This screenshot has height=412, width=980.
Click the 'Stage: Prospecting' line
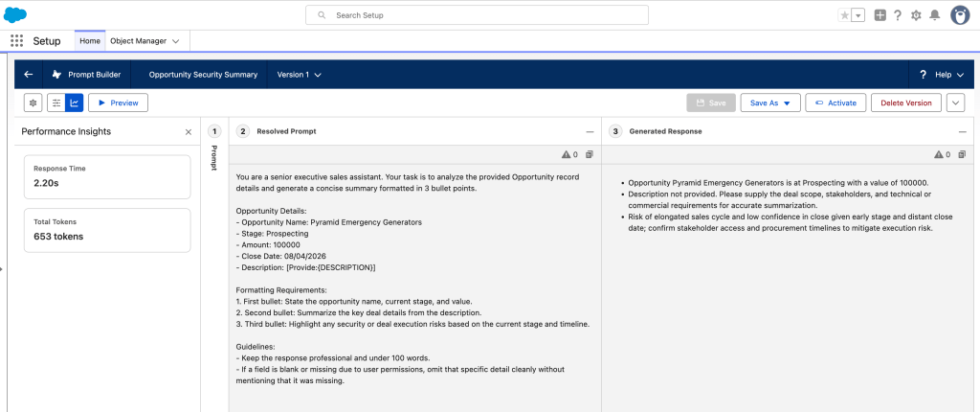pyautogui.click(x=272, y=234)
